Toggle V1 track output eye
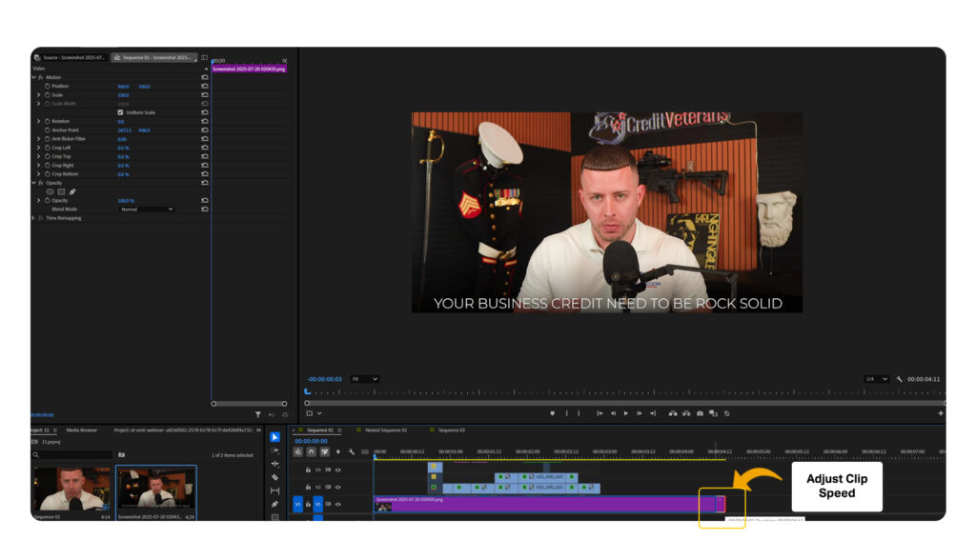Image resolution: width=976 pixels, height=560 pixels. pyautogui.click(x=338, y=504)
